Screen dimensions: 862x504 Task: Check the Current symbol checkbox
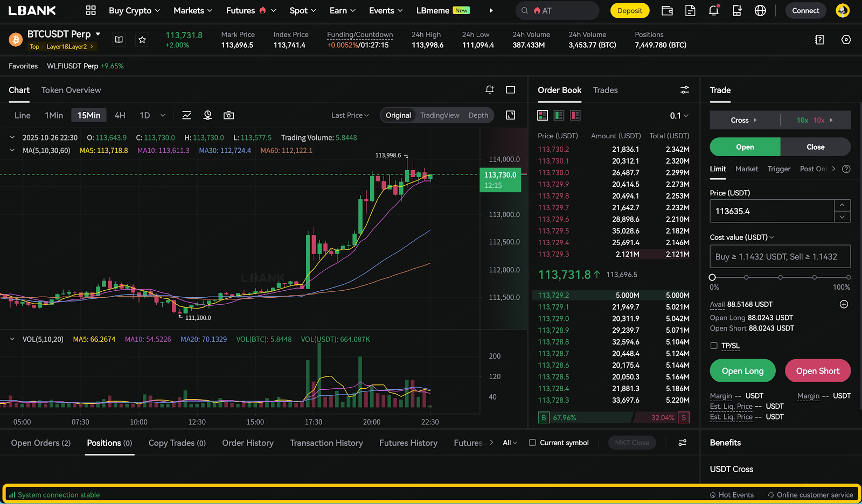532,443
